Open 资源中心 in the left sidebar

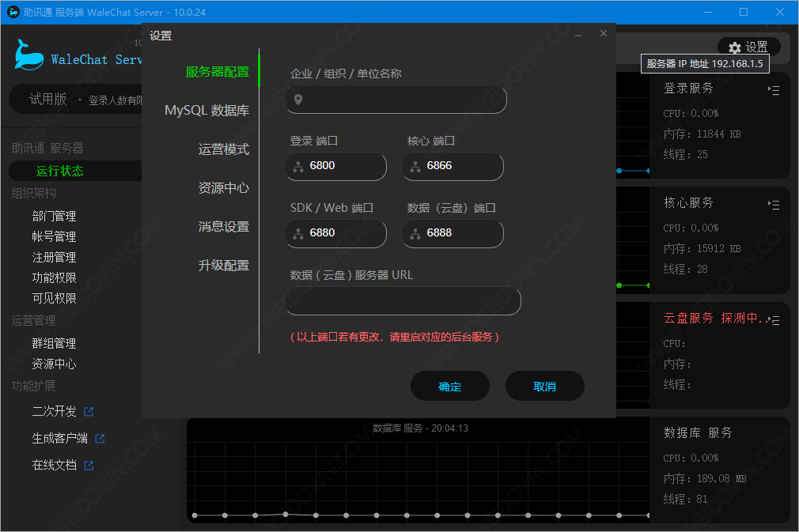[x=54, y=364]
